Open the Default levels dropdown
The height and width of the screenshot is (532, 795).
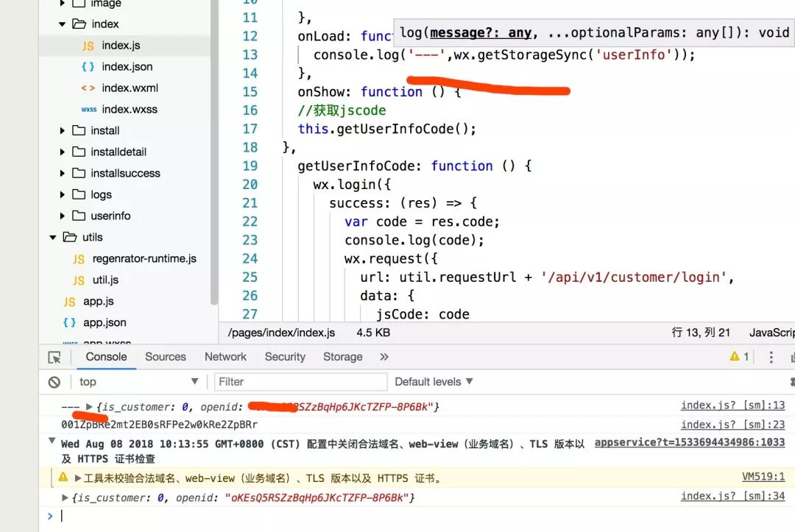pyautogui.click(x=434, y=381)
